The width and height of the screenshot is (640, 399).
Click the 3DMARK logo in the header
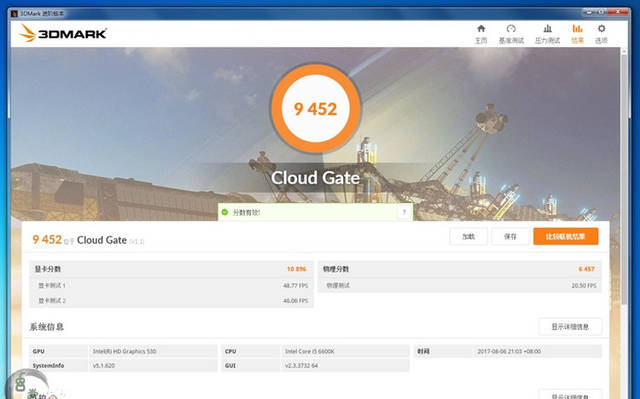tap(63, 33)
